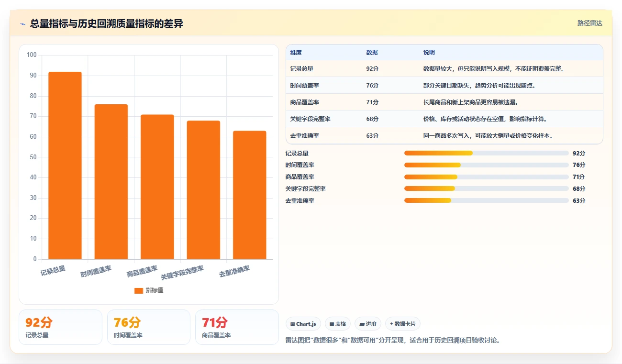
Task: Click the description starting 长尾商品和新上架商品
Action: 471,102
